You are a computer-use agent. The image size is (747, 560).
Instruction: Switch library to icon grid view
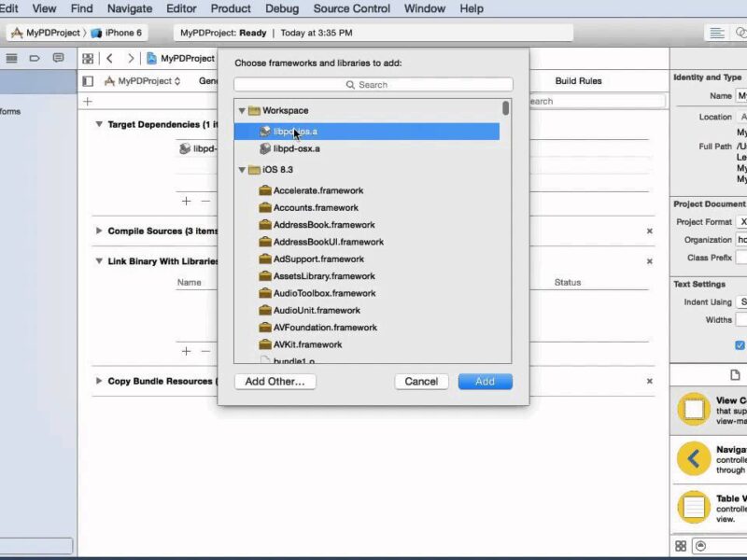tap(681, 546)
